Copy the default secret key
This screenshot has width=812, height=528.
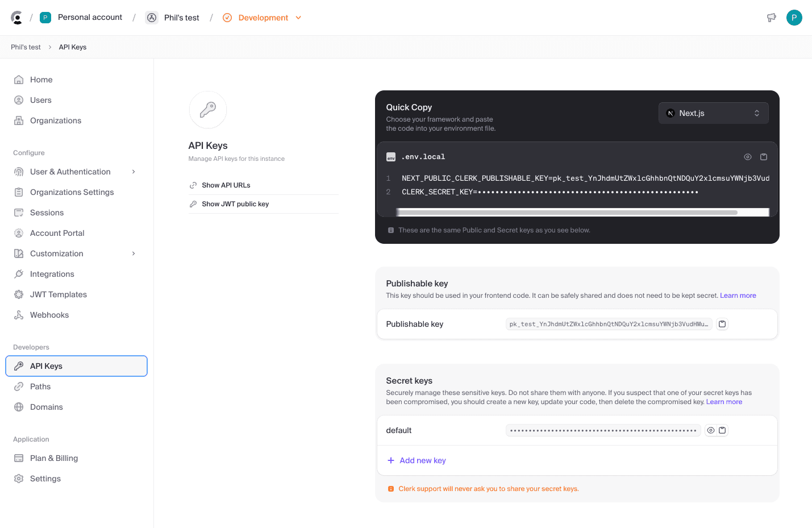click(x=722, y=430)
